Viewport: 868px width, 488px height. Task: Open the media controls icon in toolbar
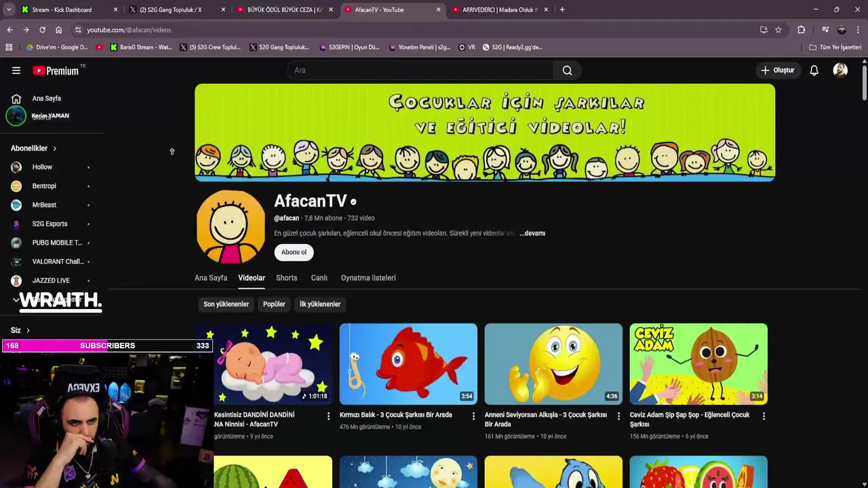tap(825, 30)
